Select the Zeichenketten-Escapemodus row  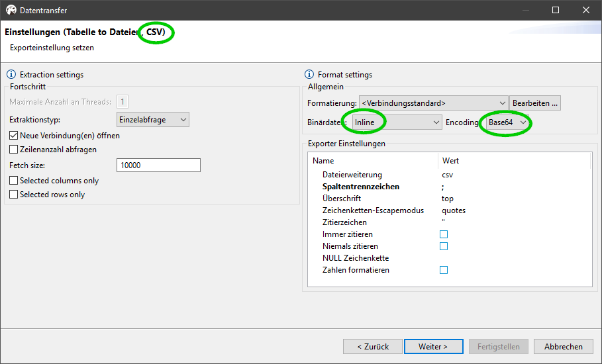[449, 210]
